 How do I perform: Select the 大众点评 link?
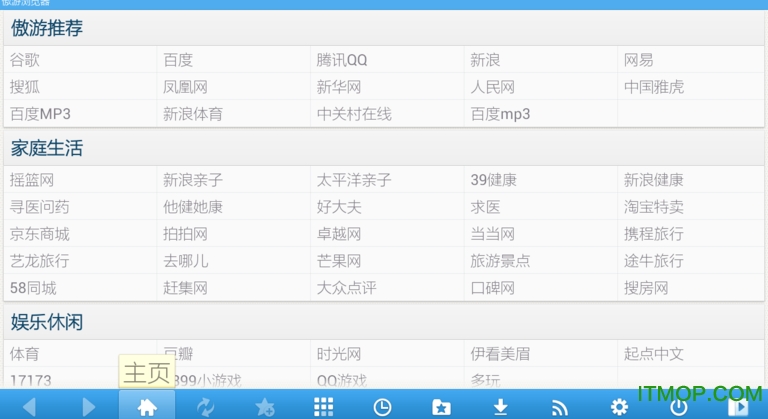click(346, 288)
